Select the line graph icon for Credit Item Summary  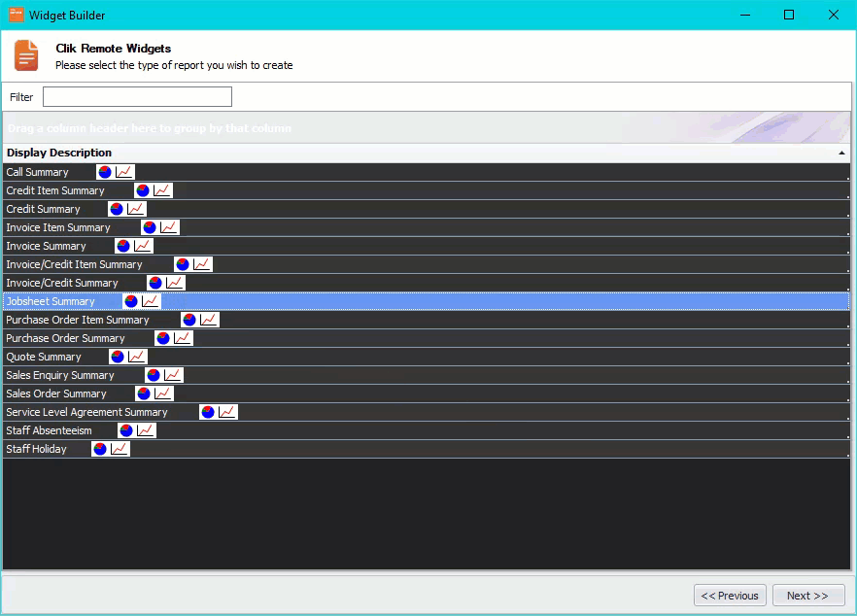click(x=161, y=189)
